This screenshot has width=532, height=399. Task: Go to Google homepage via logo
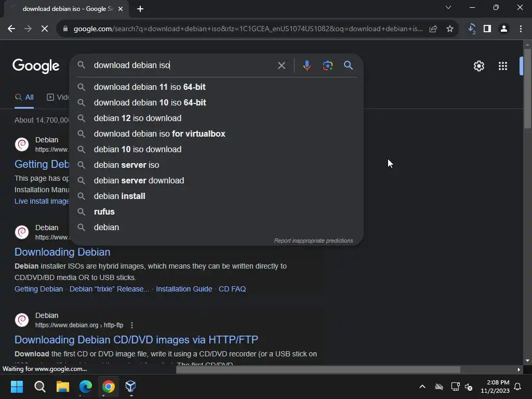[x=36, y=66]
